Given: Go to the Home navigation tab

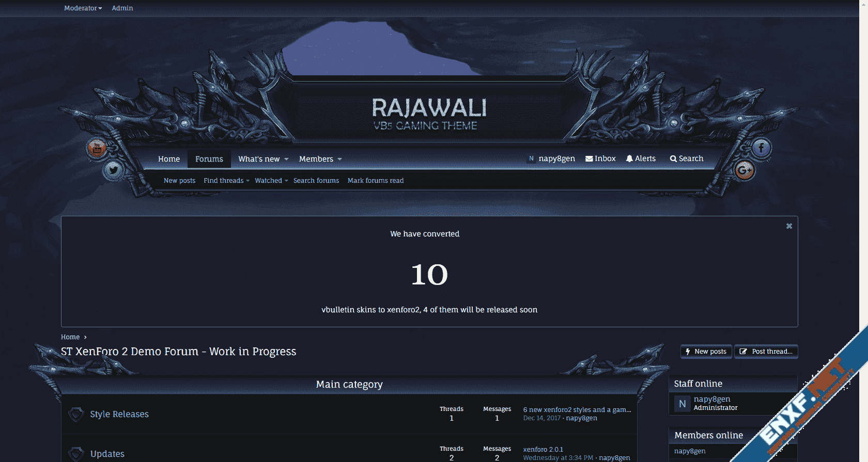Looking at the screenshot, I should [169, 159].
